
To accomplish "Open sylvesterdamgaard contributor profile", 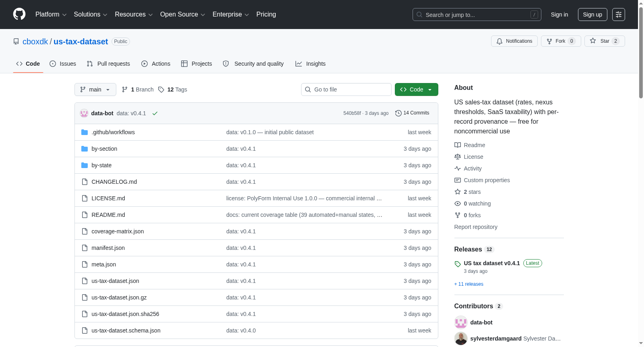I will 496,339.
